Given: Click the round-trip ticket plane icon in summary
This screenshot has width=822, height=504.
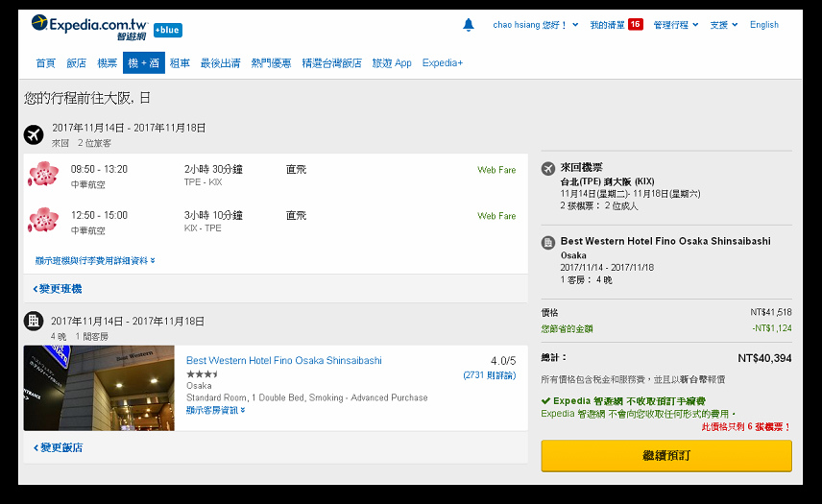Looking at the screenshot, I should click(x=547, y=169).
